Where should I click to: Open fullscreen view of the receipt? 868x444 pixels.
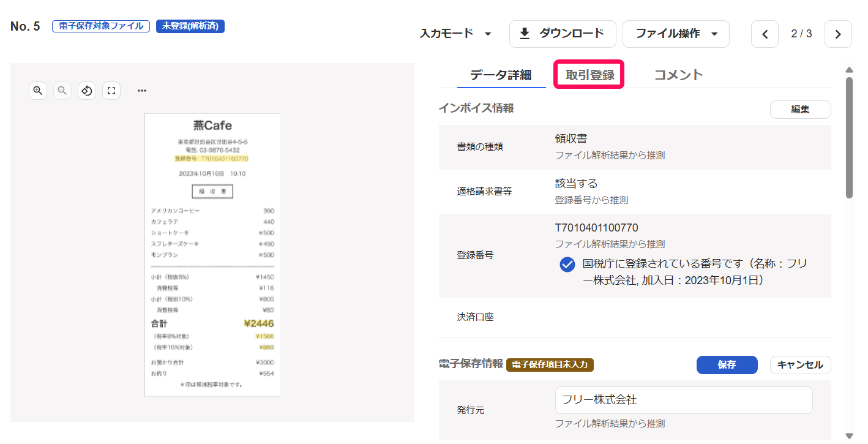[x=111, y=91]
